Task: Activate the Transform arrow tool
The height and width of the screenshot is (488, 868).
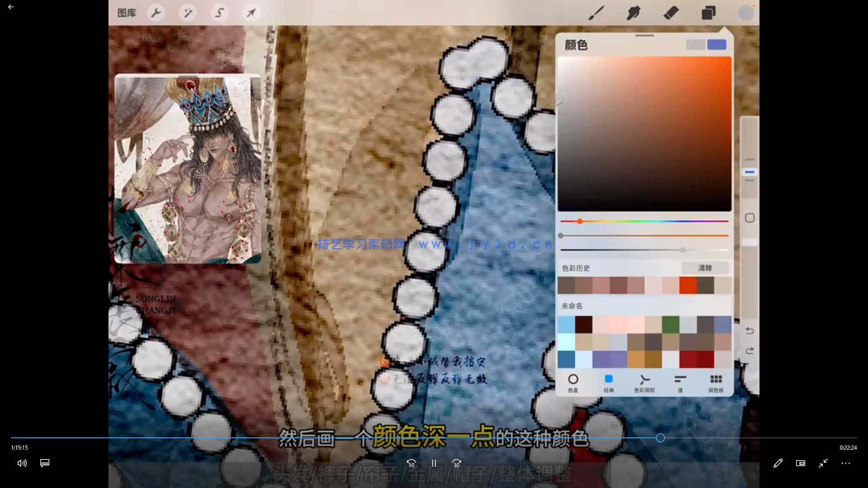Action: pos(251,13)
